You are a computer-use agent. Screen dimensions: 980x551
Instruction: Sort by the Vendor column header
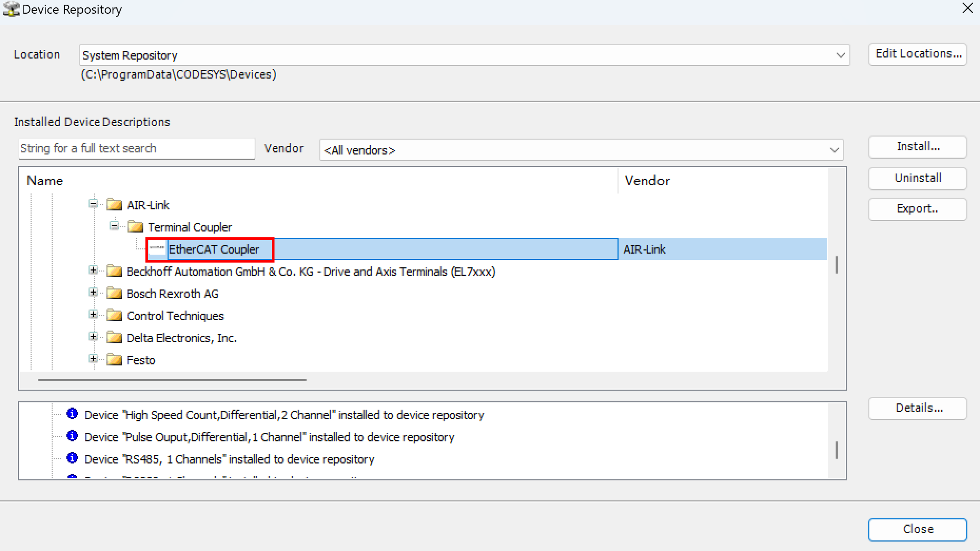647,181
